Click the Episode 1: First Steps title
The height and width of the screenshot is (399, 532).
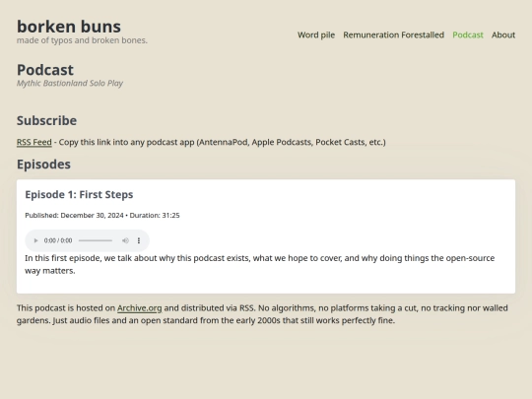click(79, 194)
